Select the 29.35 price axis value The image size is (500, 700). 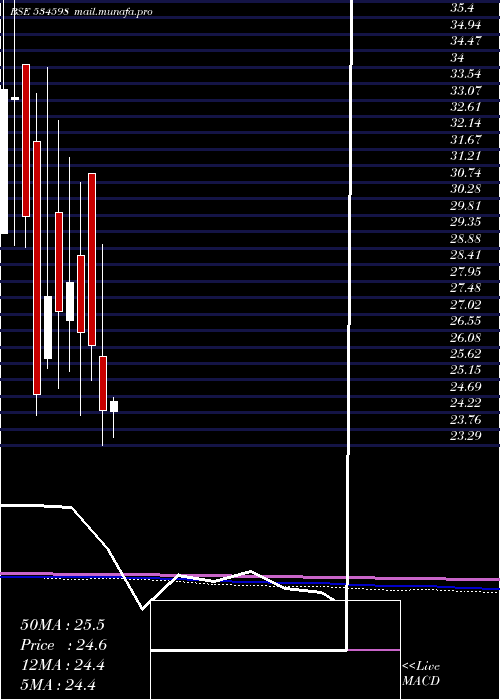(x=466, y=222)
